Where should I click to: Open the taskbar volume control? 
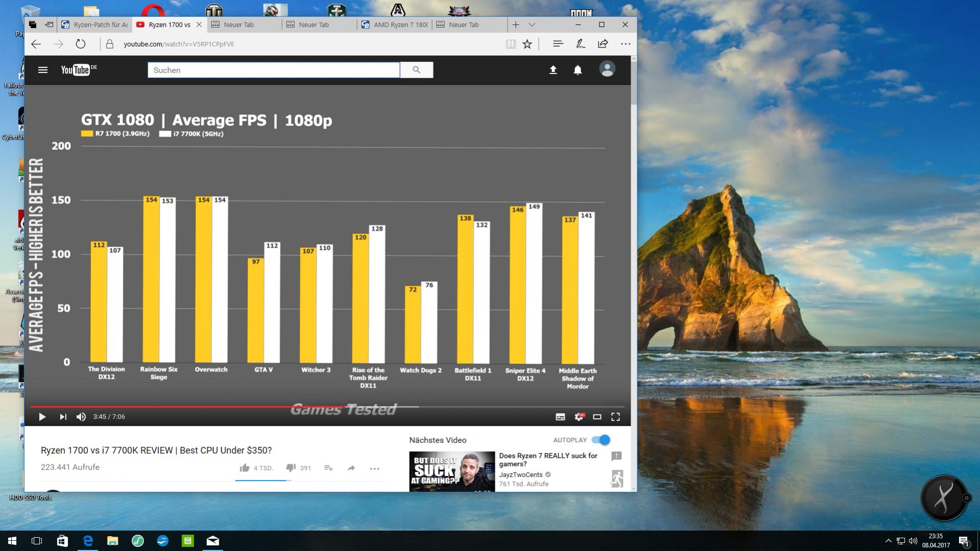(913, 541)
